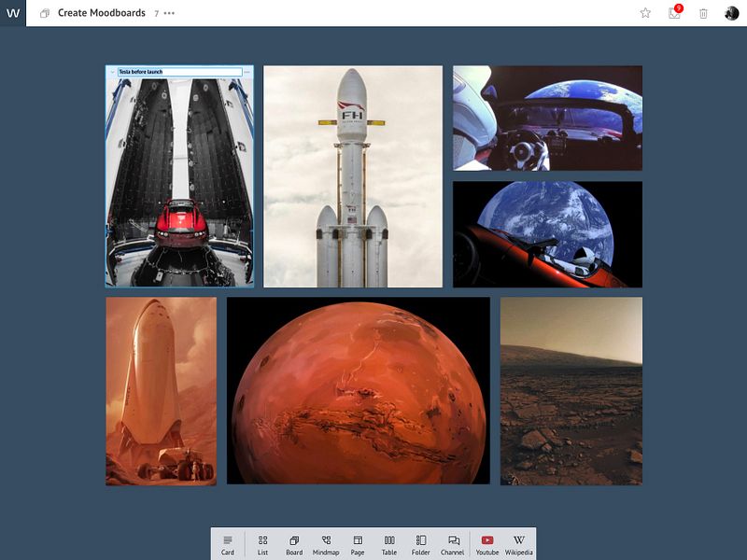The width and height of the screenshot is (747, 560).
Task: Open the user profile avatar
Action: click(731, 13)
